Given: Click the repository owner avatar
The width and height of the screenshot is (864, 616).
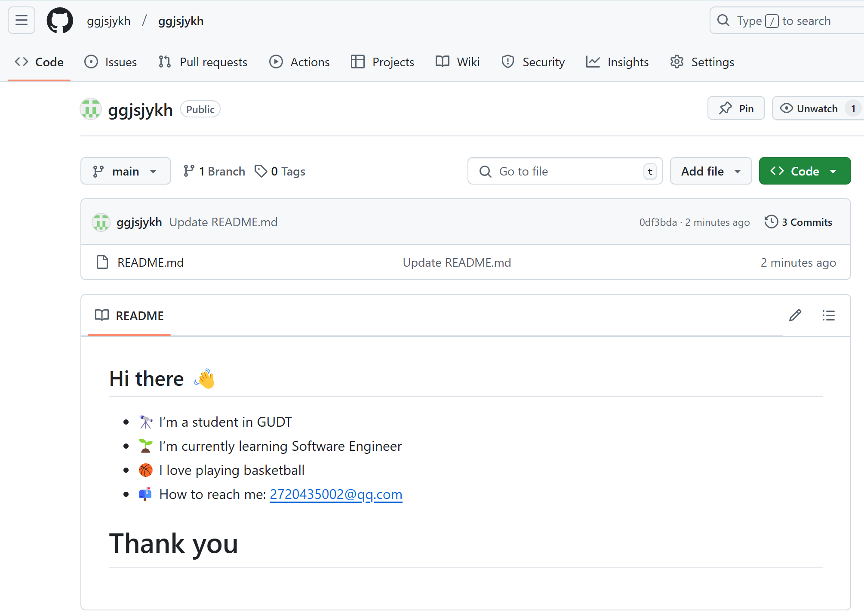Looking at the screenshot, I should 91,109.
